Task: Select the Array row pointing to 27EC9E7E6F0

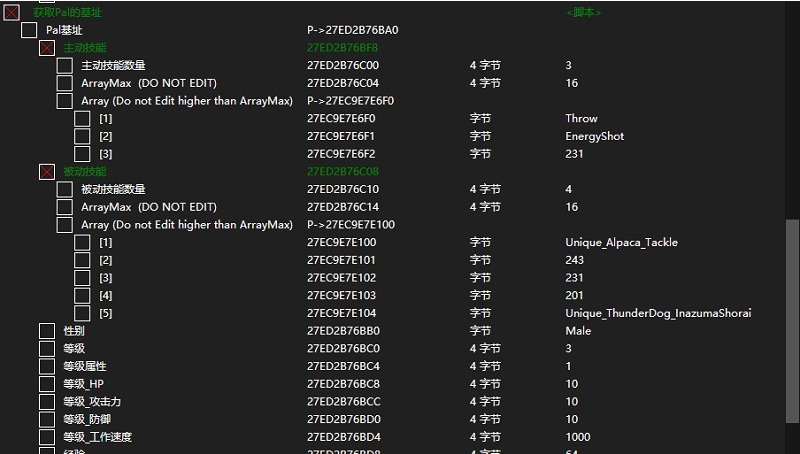Action: pos(187,101)
